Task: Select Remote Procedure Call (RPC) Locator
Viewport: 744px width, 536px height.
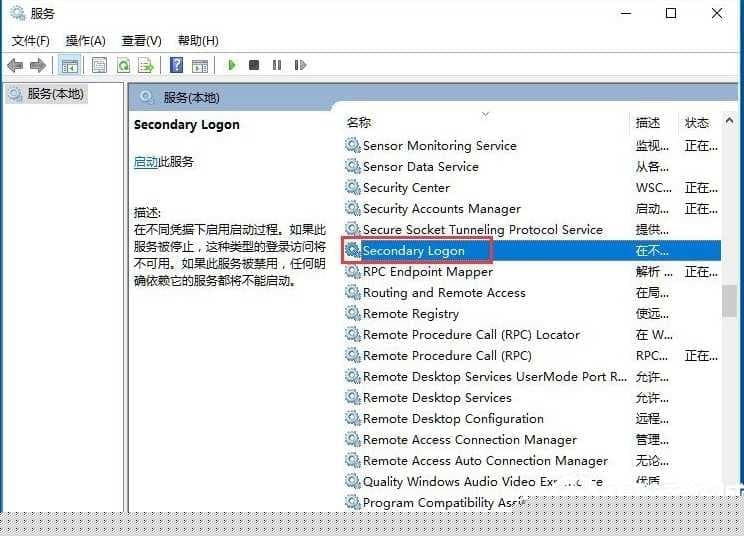Action: pos(471,335)
